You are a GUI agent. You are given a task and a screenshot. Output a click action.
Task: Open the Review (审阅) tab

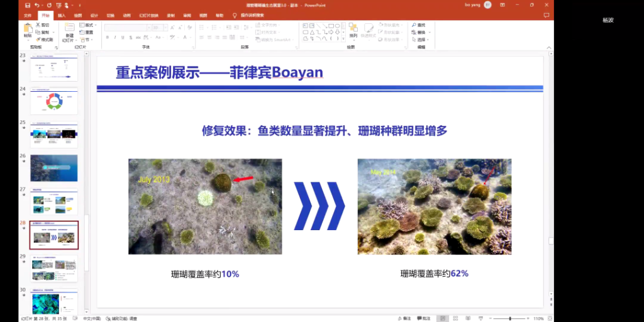pos(187,15)
